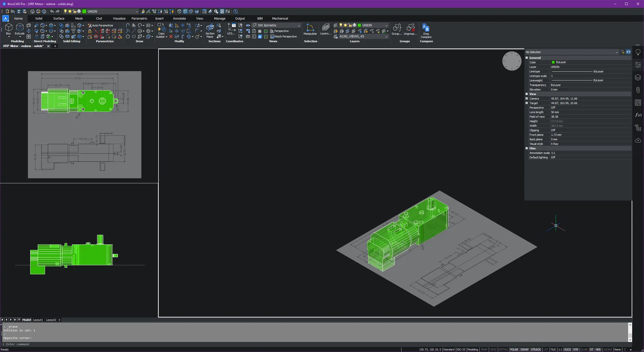
Task: Open the Attachments paperclip side panel
Action: click(638, 90)
